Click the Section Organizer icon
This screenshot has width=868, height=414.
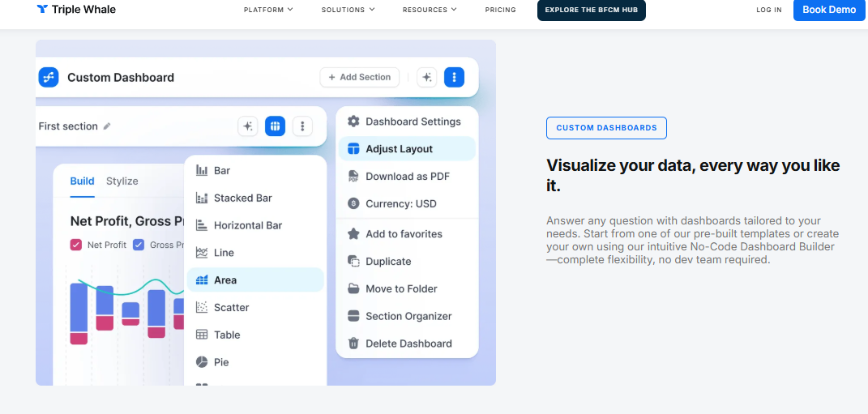(x=353, y=316)
